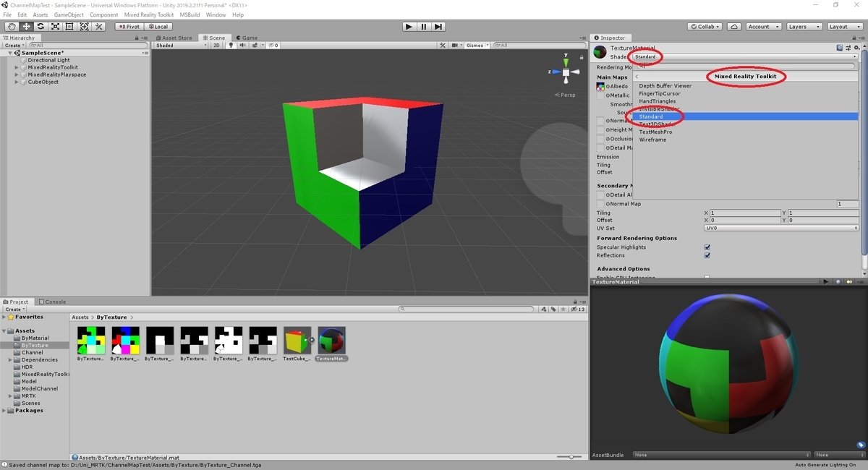
Task: Expand CubeObject hierarchy item
Action: [x=17, y=82]
